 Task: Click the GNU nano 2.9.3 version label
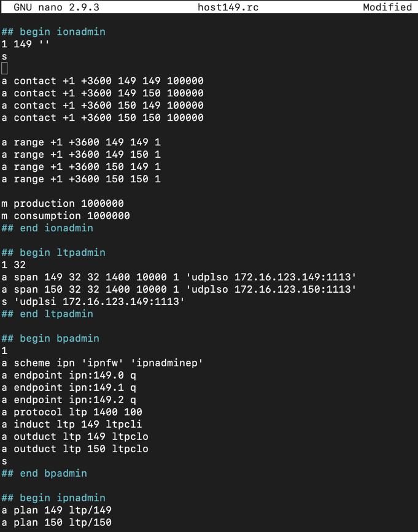tap(56, 7)
